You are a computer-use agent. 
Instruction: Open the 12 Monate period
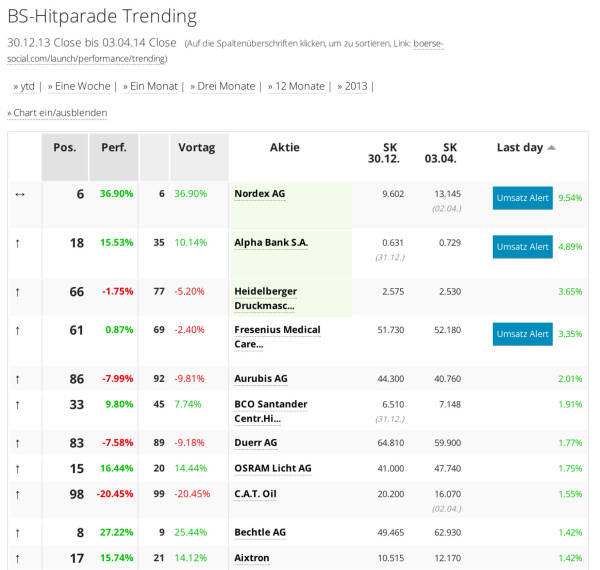pos(297,86)
